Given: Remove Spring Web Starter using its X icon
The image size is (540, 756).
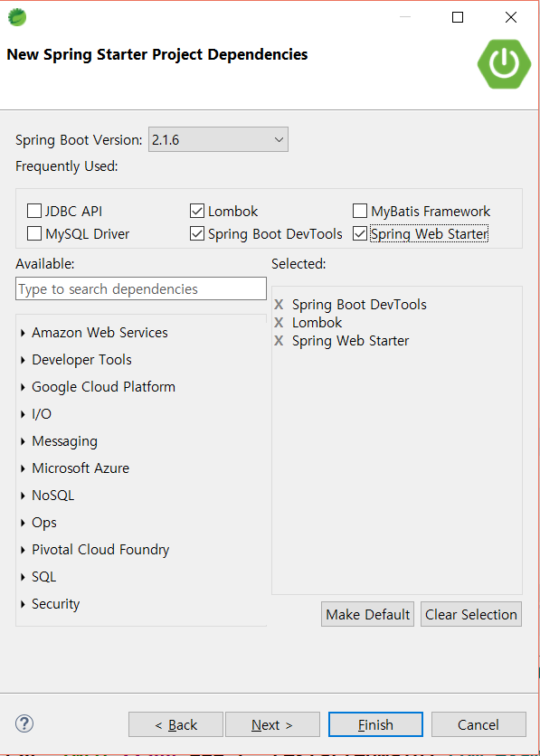Looking at the screenshot, I should tap(279, 341).
